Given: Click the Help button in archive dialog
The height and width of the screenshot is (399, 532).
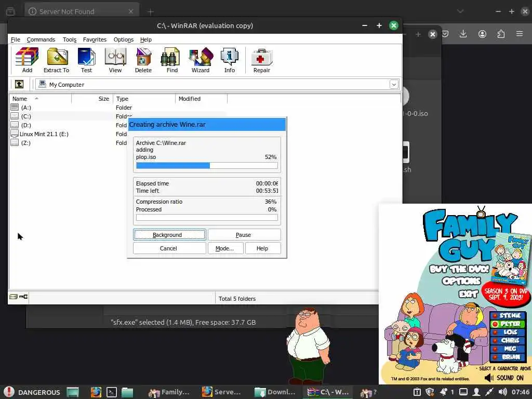Looking at the screenshot, I should [x=263, y=248].
